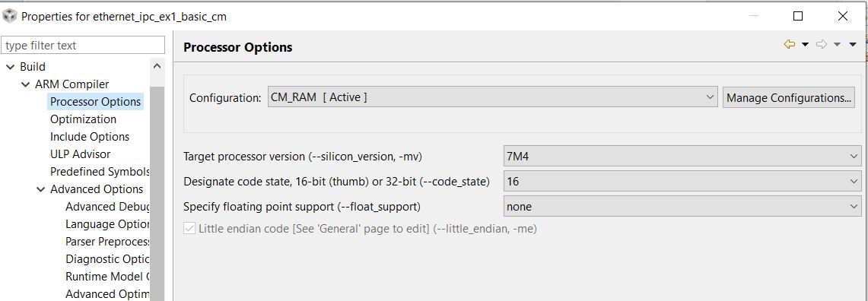
Task: Click the forward navigation arrow icon
Action: [822, 44]
